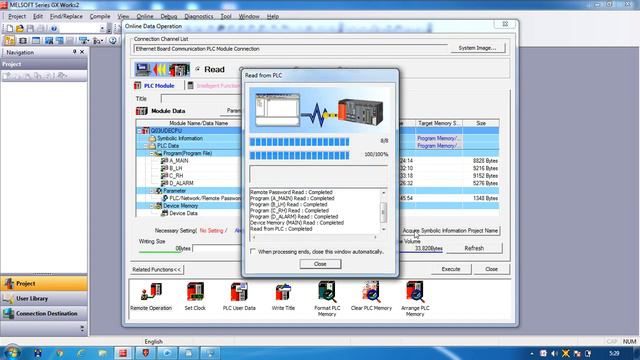Click the log list horizontal scrollbar
Viewport: 640px width, 360px height.
pos(315,237)
